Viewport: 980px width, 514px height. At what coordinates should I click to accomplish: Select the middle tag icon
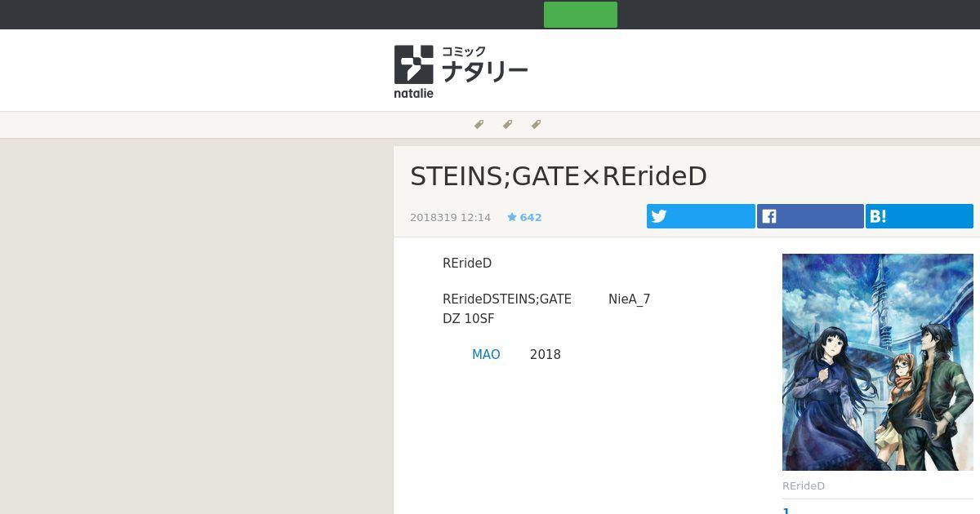pyautogui.click(x=507, y=124)
